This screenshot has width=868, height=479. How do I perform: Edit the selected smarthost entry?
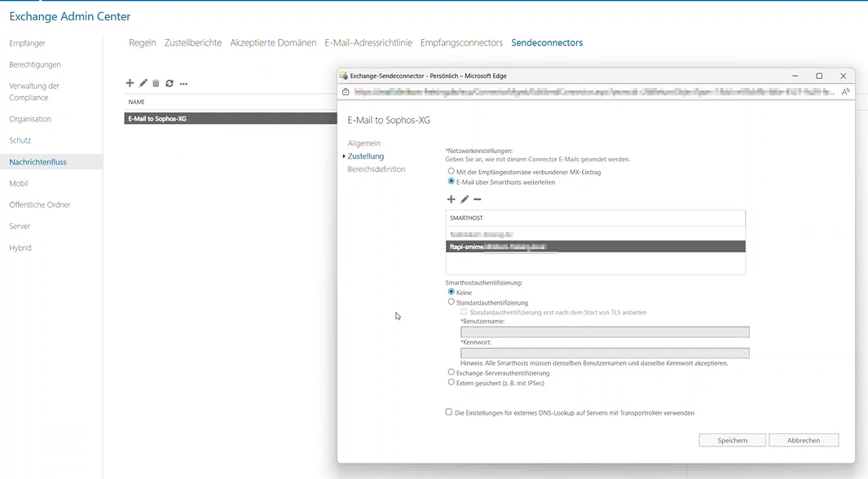click(x=465, y=199)
